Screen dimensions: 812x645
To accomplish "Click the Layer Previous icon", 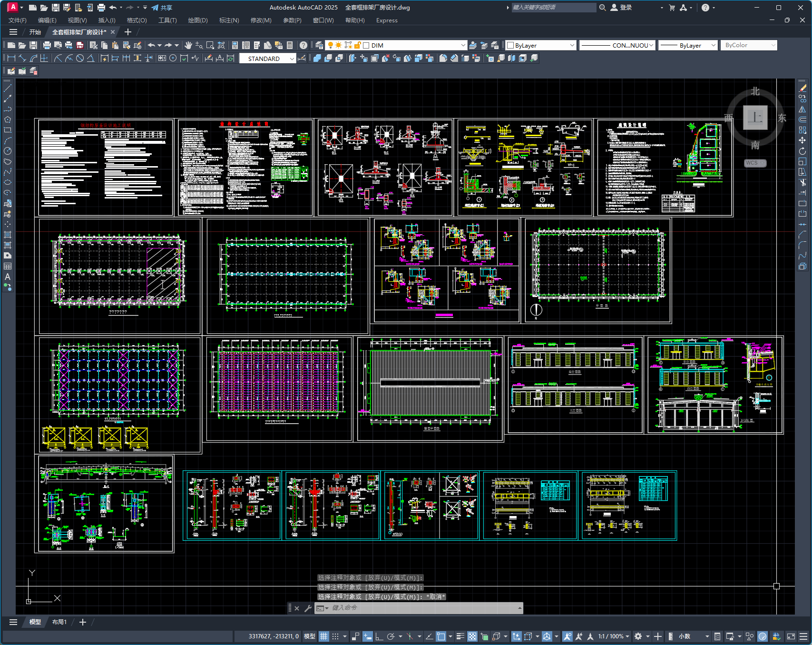I will point(484,45).
